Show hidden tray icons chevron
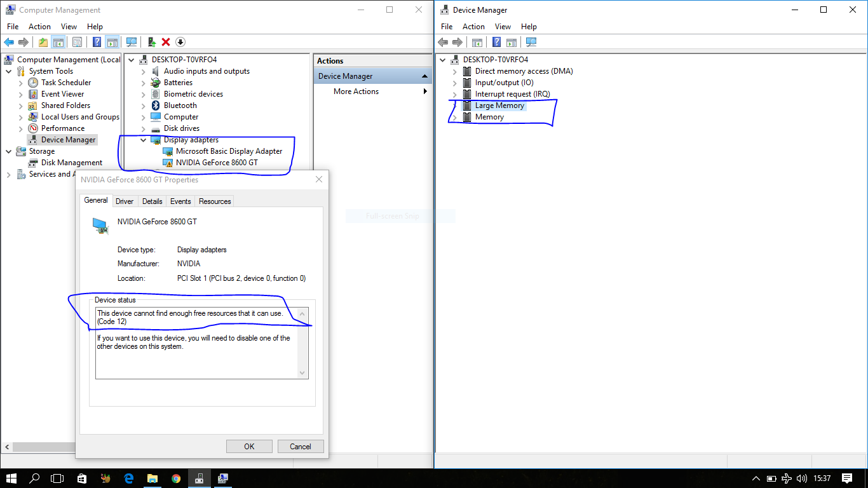 click(756, 478)
